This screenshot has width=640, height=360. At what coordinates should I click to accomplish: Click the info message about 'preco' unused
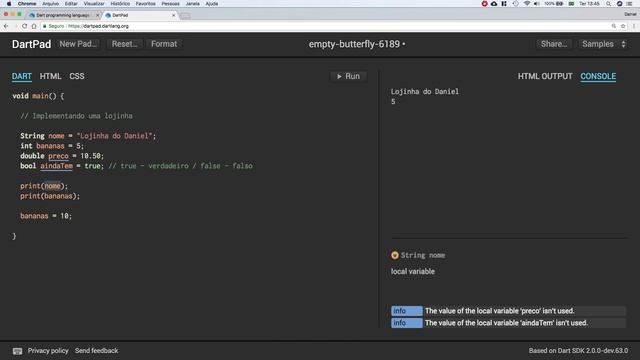[508, 311]
